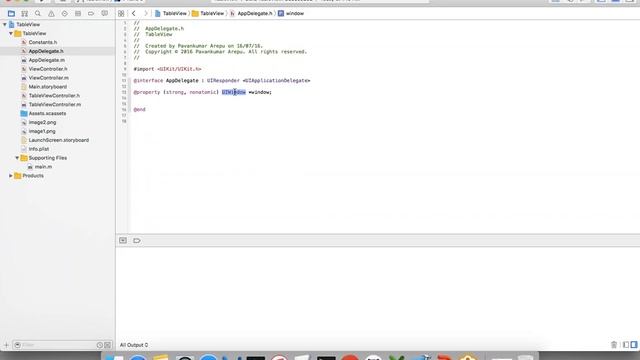
Task: Open the Test navigator
Action: coord(64,13)
